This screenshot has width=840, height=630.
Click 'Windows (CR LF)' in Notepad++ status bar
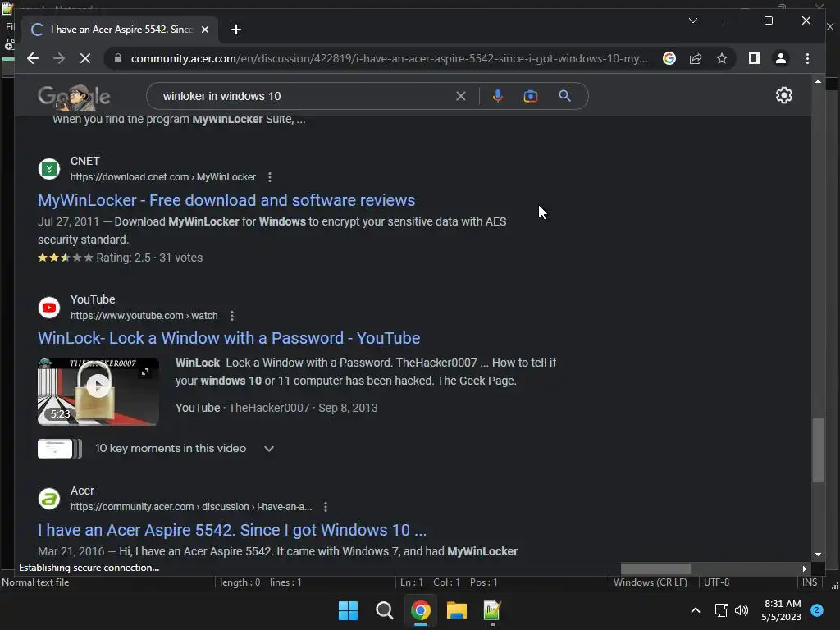click(x=651, y=582)
